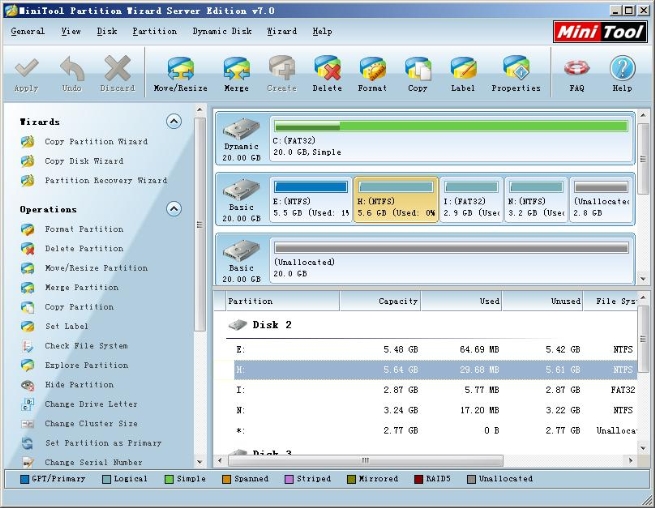Click the Simple legend green swatch
Image resolution: width=655 pixels, height=508 pixels.
[x=169, y=479]
